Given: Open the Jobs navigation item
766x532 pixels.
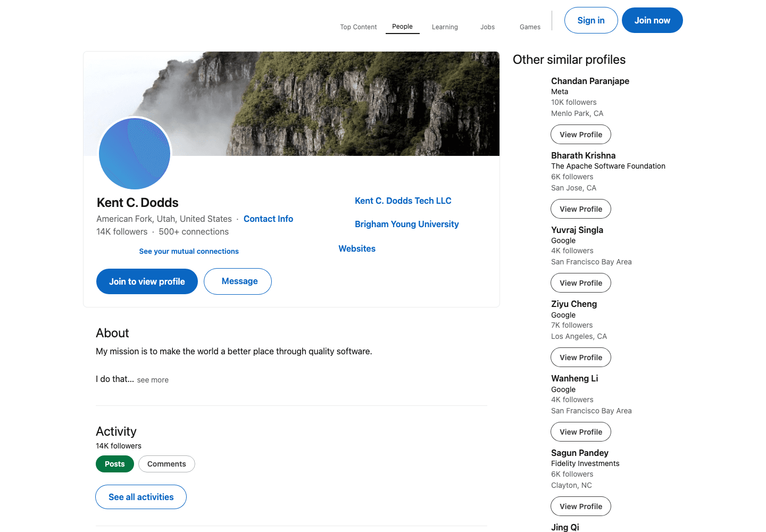Looking at the screenshot, I should coord(487,27).
